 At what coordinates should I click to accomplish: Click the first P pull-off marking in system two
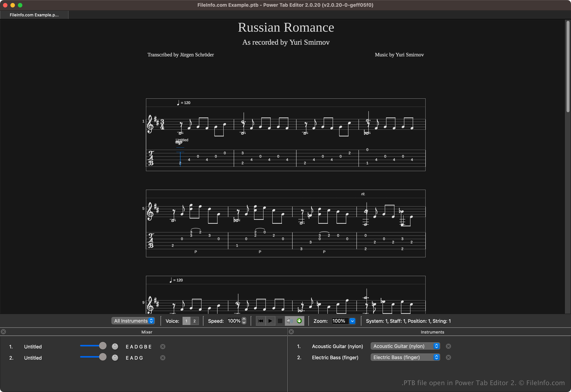point(196,252)
